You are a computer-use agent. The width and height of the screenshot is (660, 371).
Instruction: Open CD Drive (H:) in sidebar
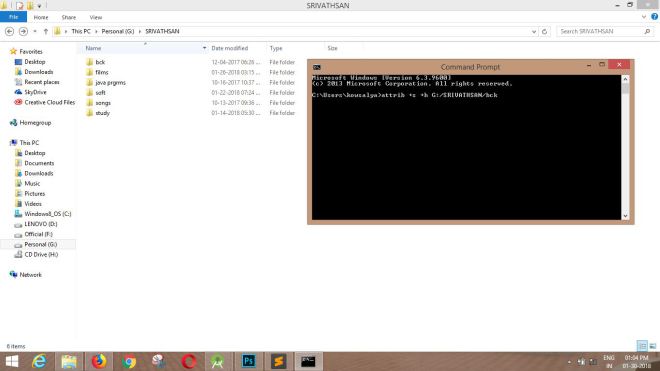[41, 254]
